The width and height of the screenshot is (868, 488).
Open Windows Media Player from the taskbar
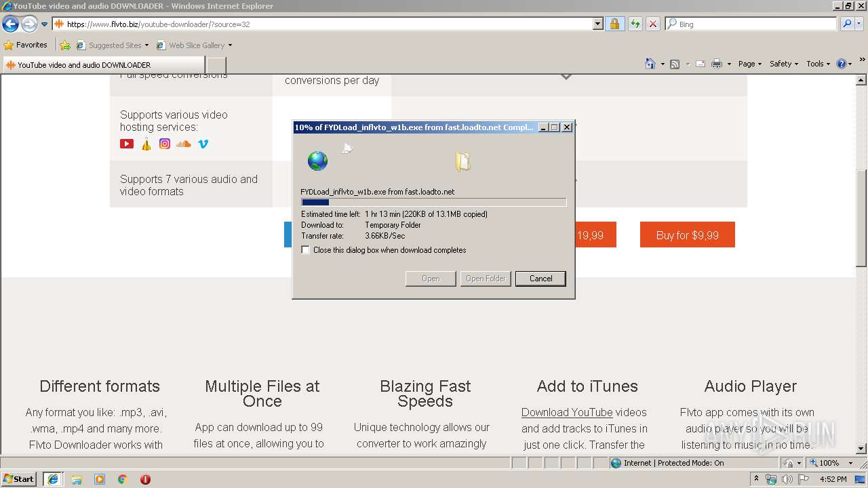click(100, 479)
